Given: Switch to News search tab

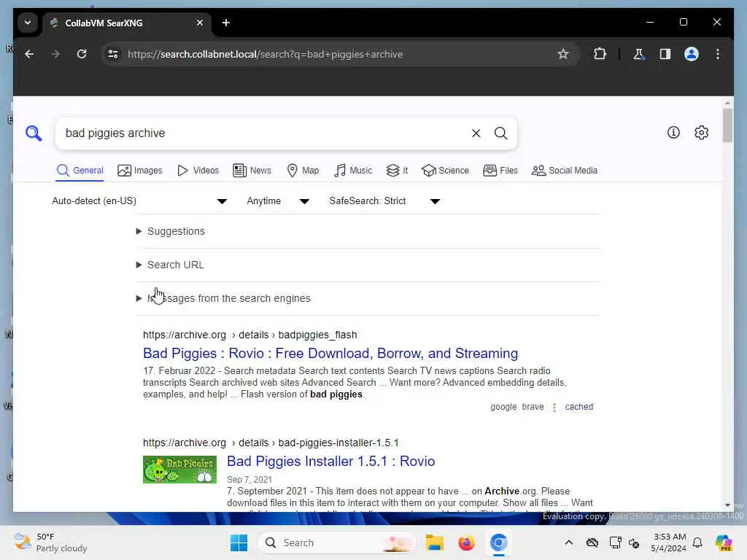Looking at the screenshot, I should coord(252,171).
